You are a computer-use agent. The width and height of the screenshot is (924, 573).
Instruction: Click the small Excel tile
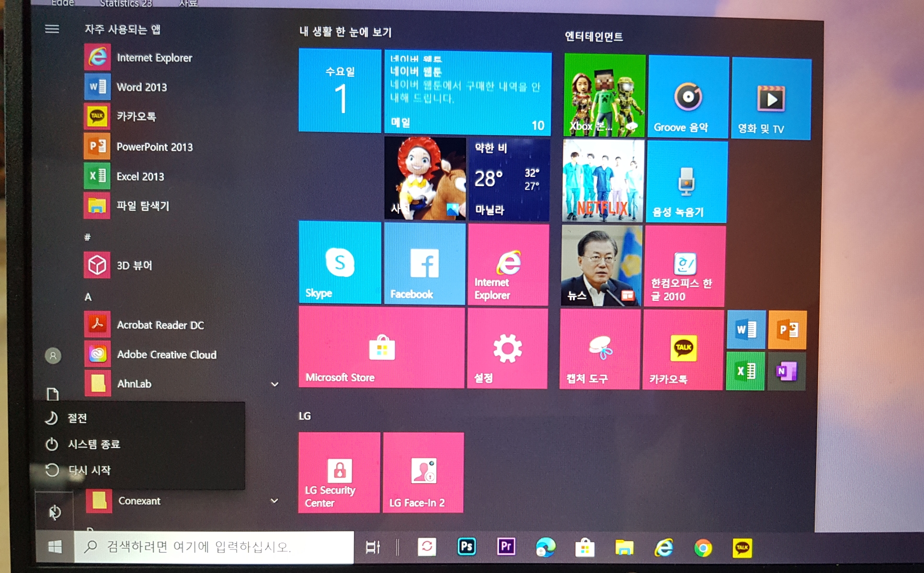[745, 371]
